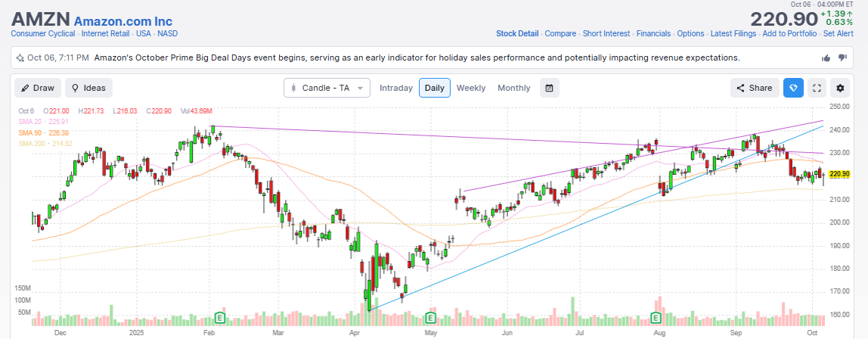Image resolution: width=868 pixels, height=339 pixels.
Task: Open Short Interest page
Action: 606,33
